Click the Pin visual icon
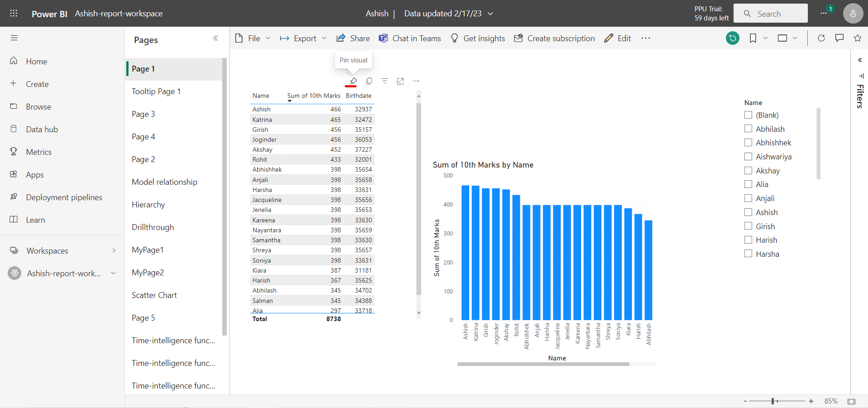868x408 pixels. pyautogui.click(x=353, y=81)
